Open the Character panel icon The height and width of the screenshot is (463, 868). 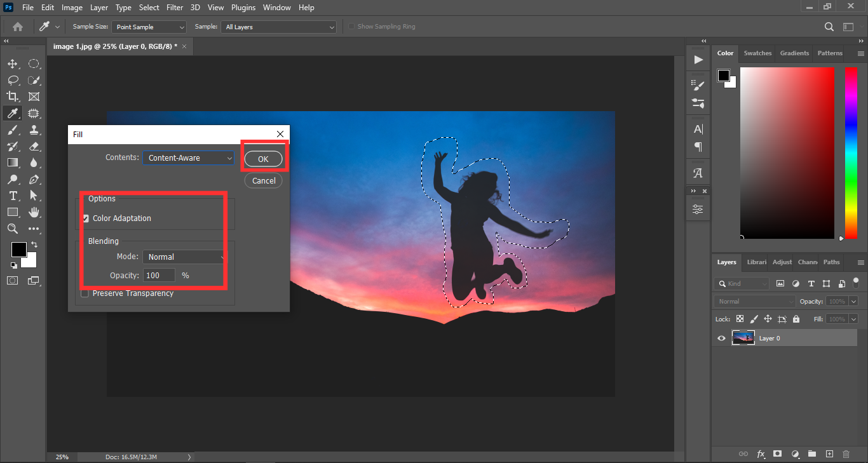(x=698, y=129)
